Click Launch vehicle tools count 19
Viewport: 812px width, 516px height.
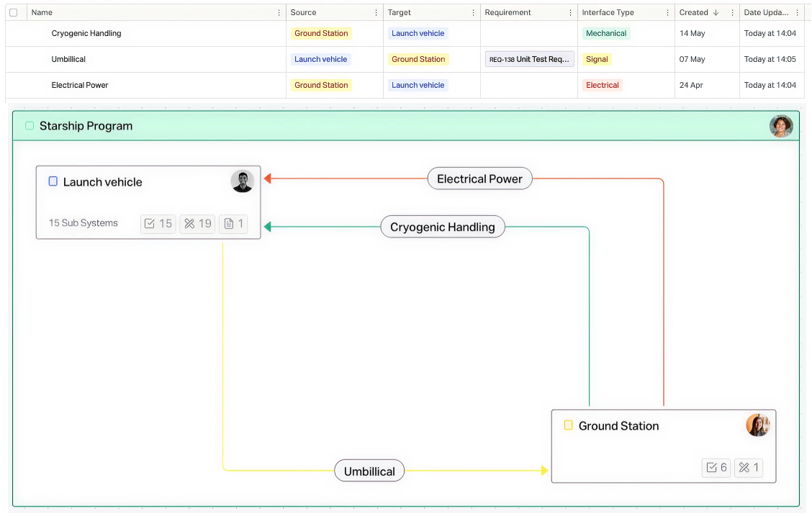198,224
